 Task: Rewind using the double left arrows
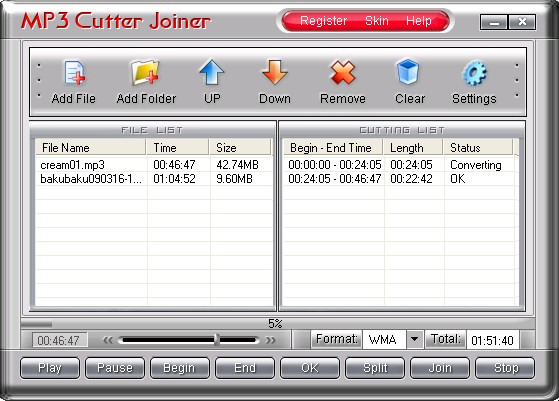[108, 340]
